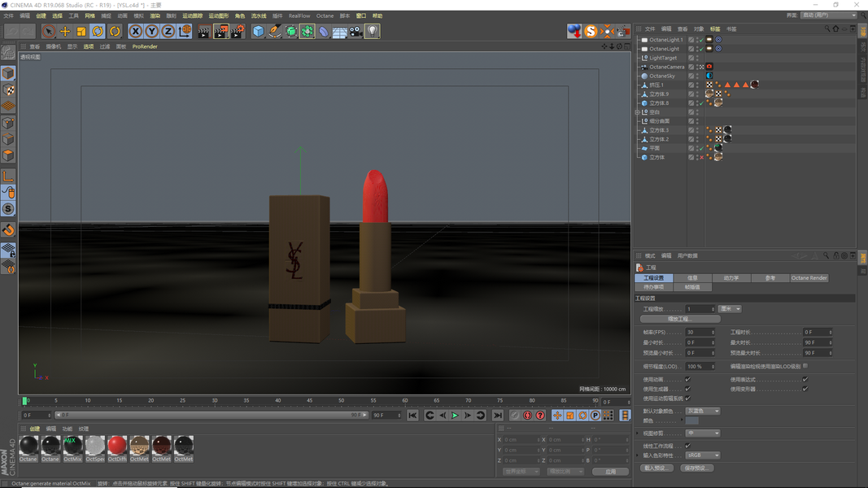The image size is (868, 488).
Task: Toggle green check of 平面 object
Action: click(701, 148)
